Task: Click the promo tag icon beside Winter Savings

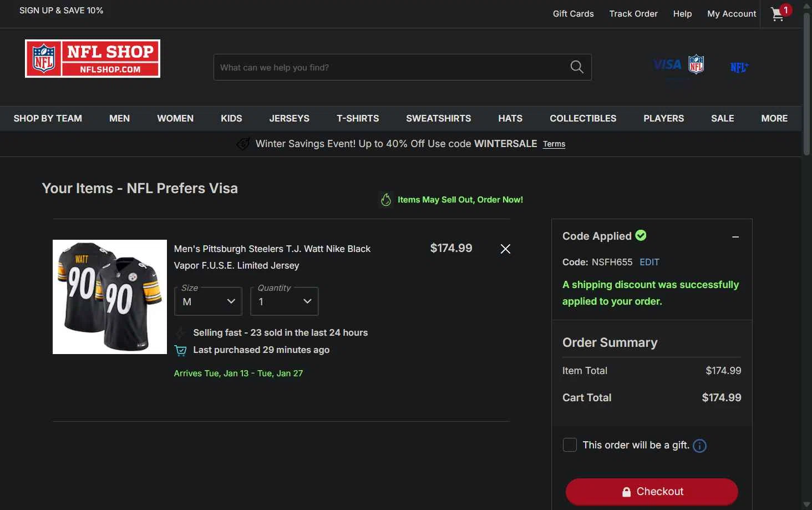Action: point(243,144)
